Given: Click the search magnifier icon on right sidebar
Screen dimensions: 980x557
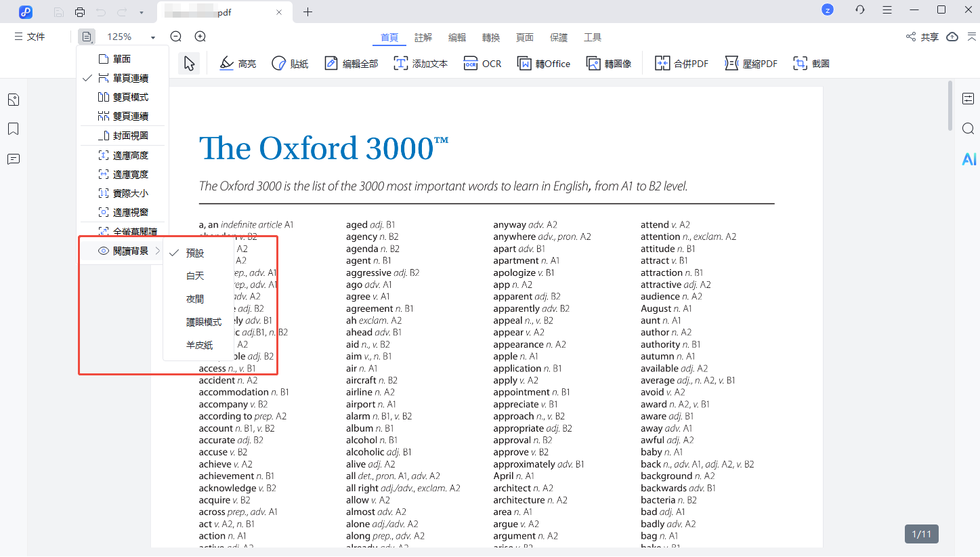Looking at the screenshot, I should click(x=968, y=129).
